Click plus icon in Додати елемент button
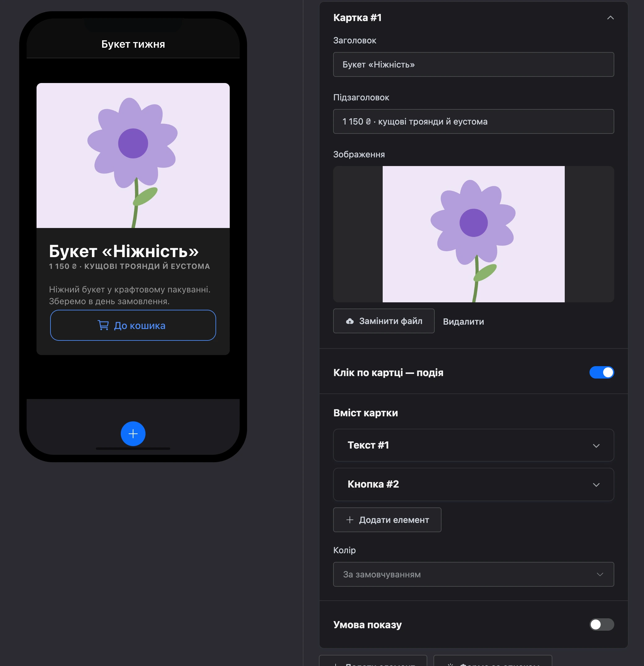The width and height of the screenshot is (644, 666). pos(350,519)
